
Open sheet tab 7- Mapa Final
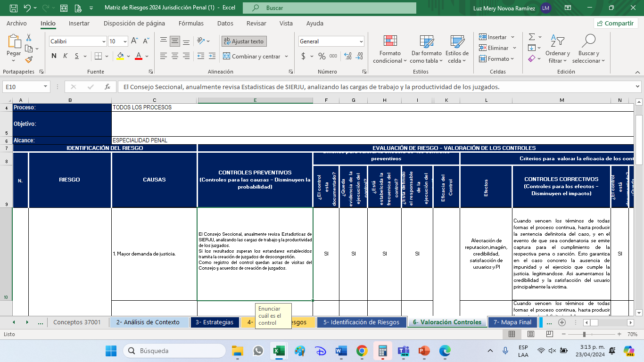point(512,322)
